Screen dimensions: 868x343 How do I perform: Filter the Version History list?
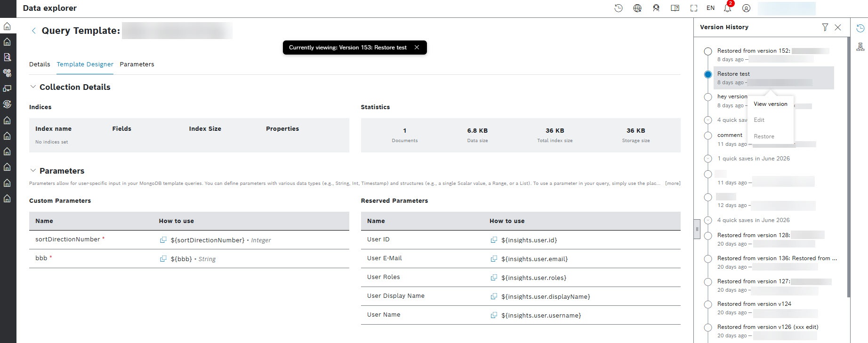pos(825,27)
